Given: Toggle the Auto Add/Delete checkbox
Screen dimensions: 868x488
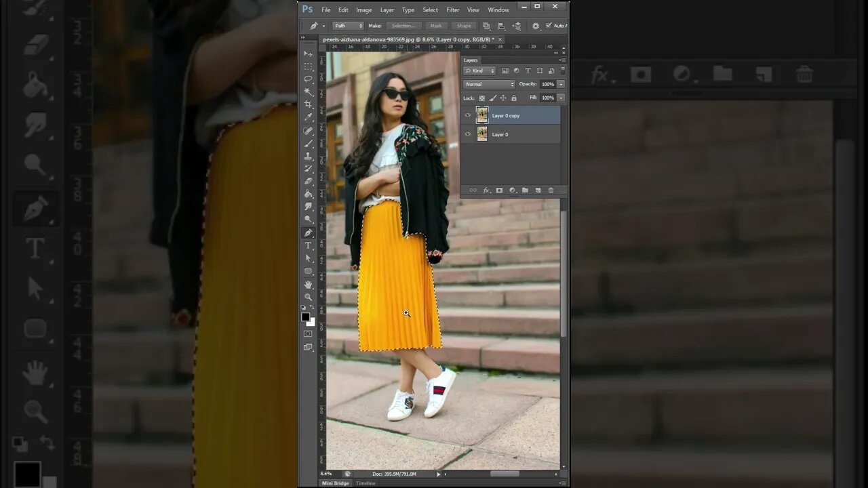Looking at the screenshot, I should pyautogui.click(x=549, y=26).
